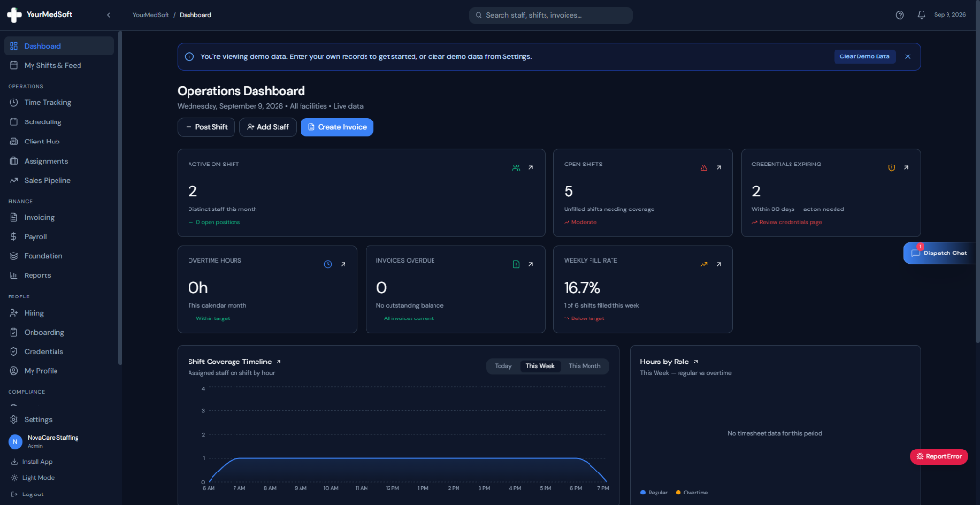Open Scheduling page
This screenshot has width=980, height=505.
[58, 121]
